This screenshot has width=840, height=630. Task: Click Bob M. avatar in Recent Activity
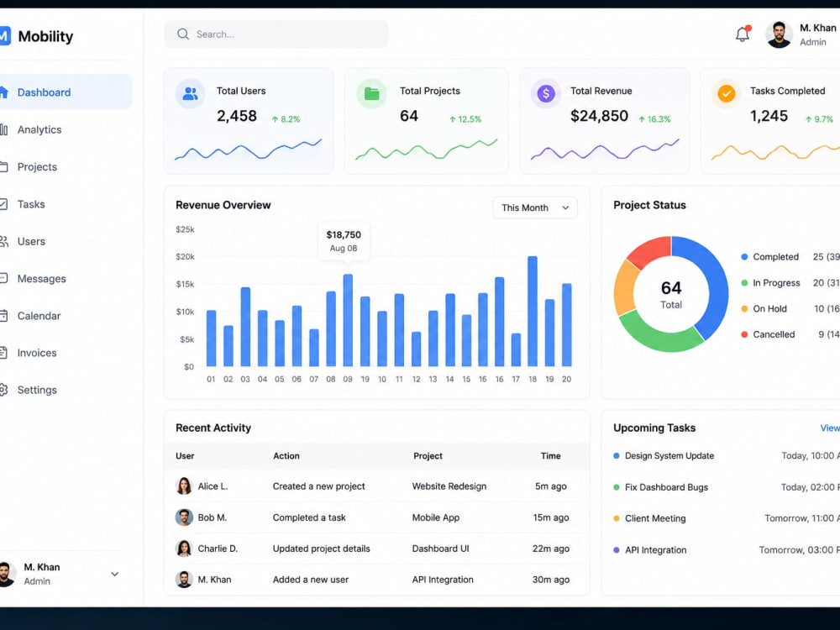pyautogui.click(x=184, y=517)
